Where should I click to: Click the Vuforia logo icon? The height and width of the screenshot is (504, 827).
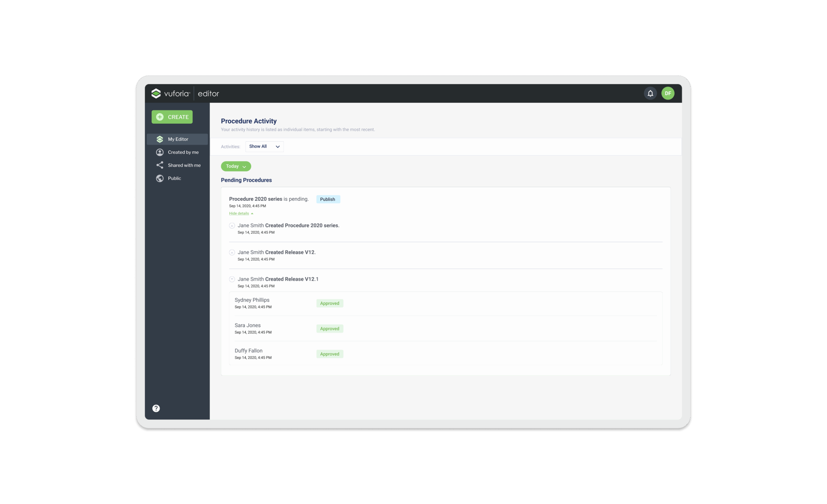point(156,93)
